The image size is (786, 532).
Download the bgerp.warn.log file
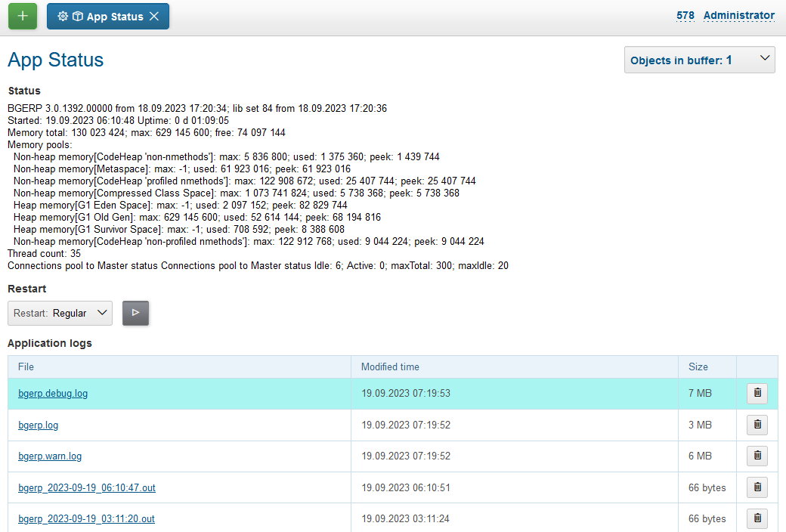click(x=50, y=456)
